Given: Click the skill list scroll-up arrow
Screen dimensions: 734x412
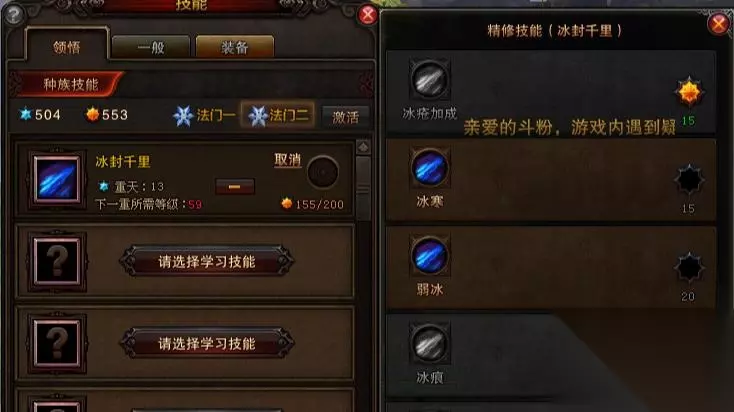Looking at the screenshot, I should pos(363,147).
